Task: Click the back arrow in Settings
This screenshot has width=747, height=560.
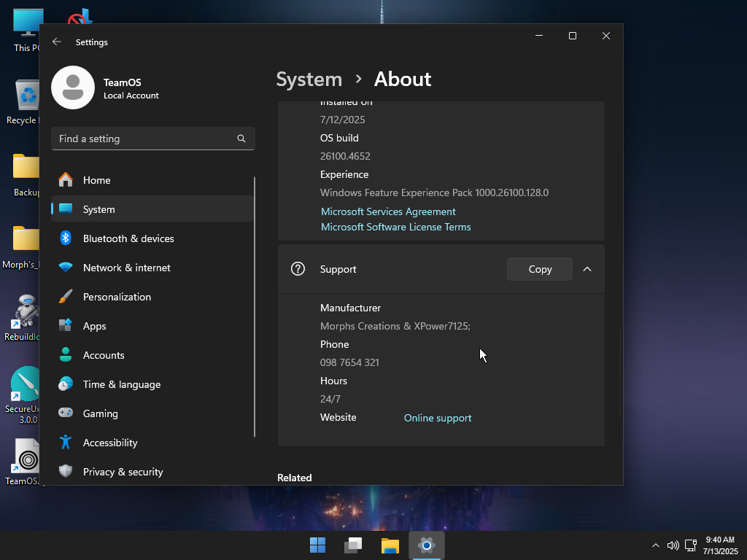Action: pos(57,42)
